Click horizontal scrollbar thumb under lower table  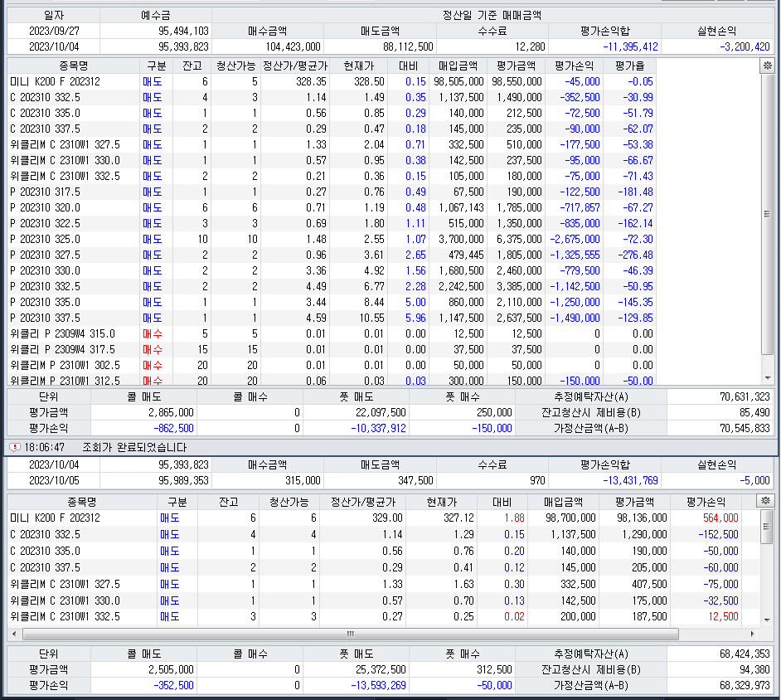click(x=351, y=634)
